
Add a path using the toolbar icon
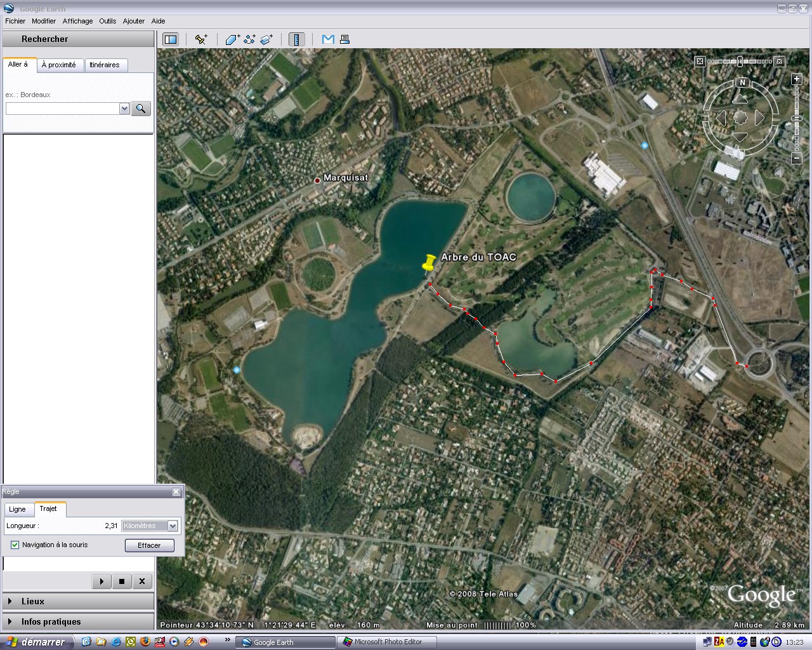(x=249, y=39)
